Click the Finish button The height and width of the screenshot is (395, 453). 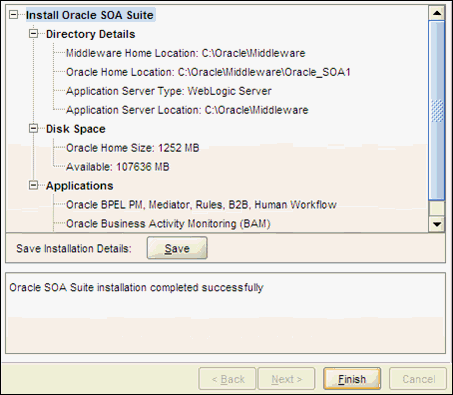tap(352, 379)
